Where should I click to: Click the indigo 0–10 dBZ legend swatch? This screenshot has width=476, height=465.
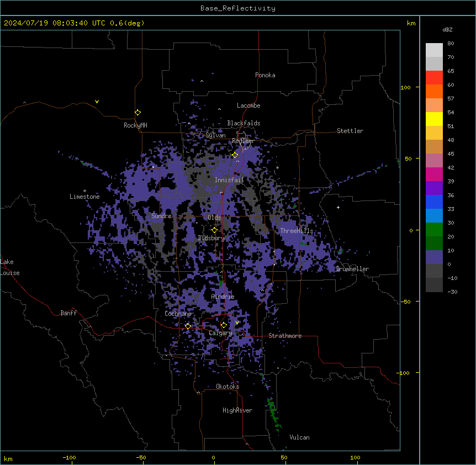click(x=434, y=257)
